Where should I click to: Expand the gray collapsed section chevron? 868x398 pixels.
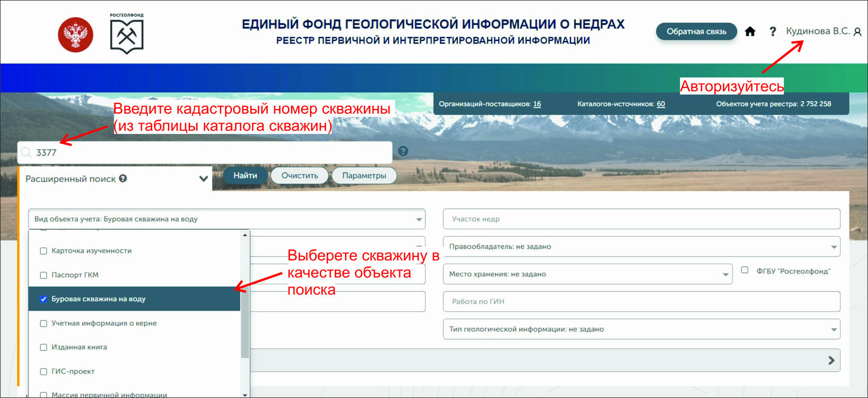coord(831,360)
